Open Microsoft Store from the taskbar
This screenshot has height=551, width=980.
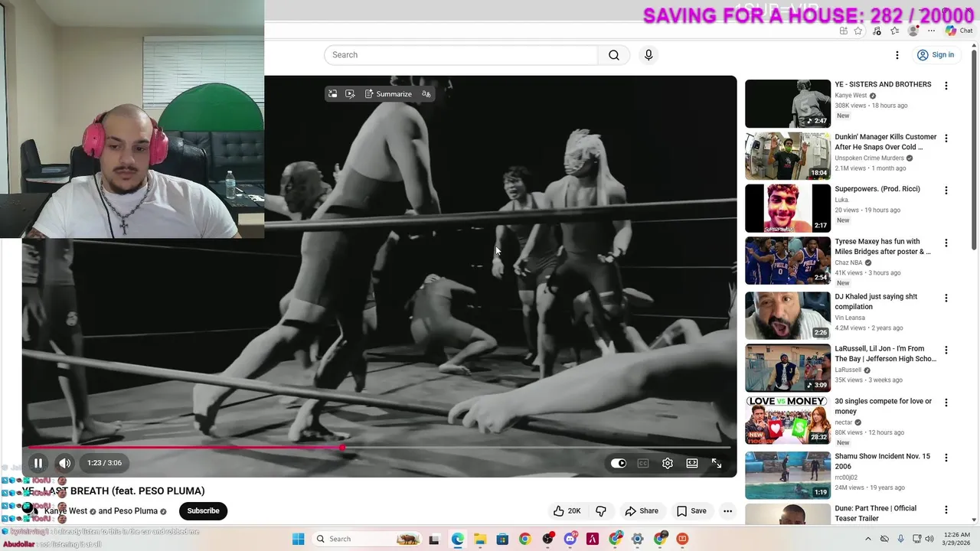tap(502, 539)
